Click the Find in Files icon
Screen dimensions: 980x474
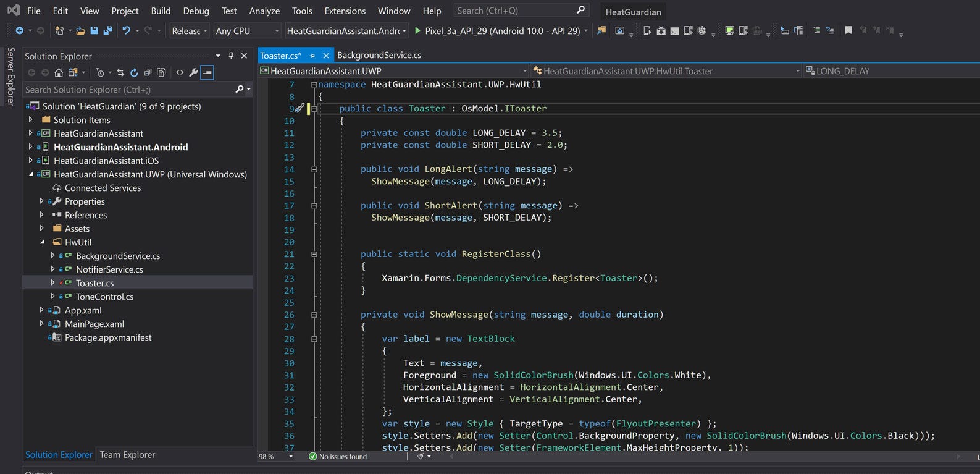(601, 30)
